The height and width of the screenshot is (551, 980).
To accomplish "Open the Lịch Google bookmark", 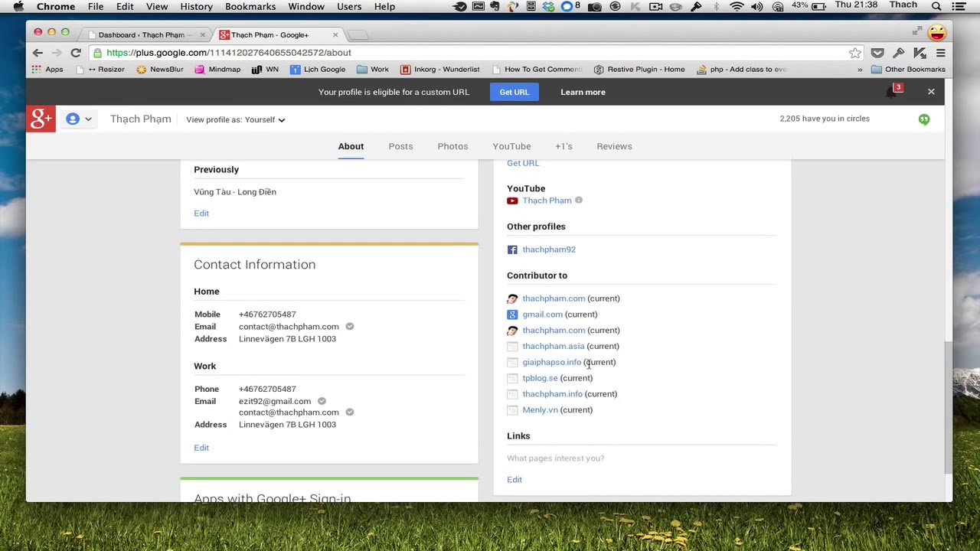I will click(x=318, y=69).
